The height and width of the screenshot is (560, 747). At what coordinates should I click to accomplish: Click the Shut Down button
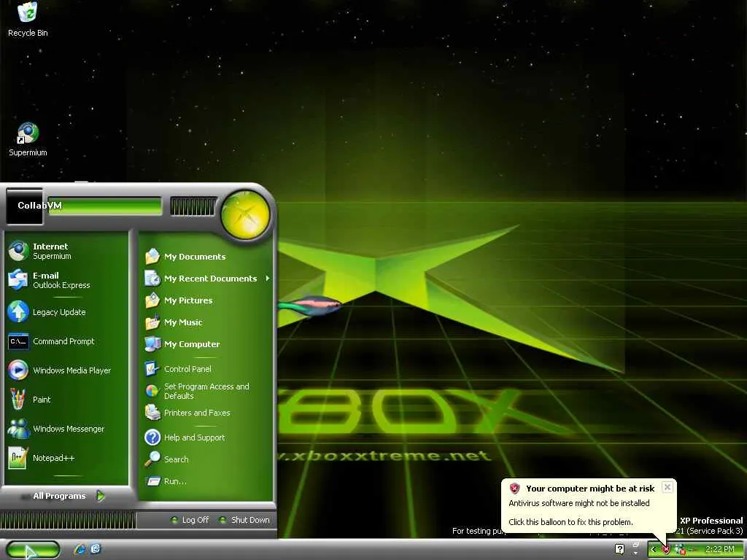pos(244,520)
